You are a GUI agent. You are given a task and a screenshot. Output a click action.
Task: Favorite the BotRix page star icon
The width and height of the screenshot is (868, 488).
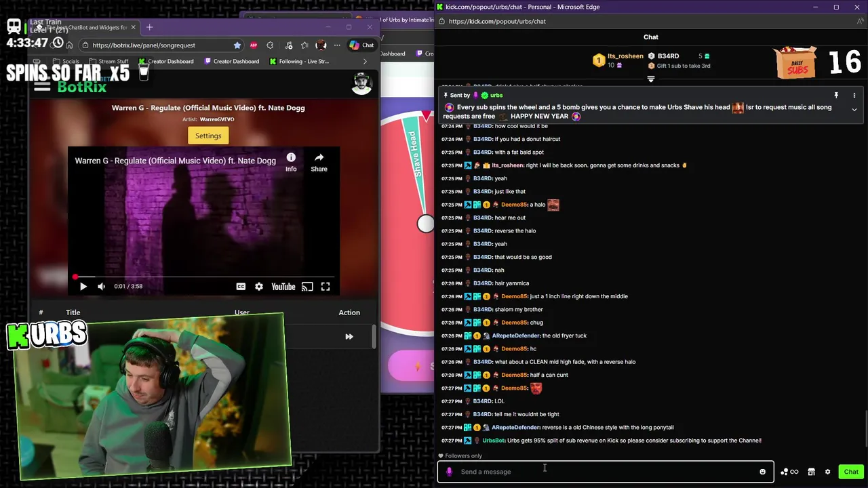237,45
